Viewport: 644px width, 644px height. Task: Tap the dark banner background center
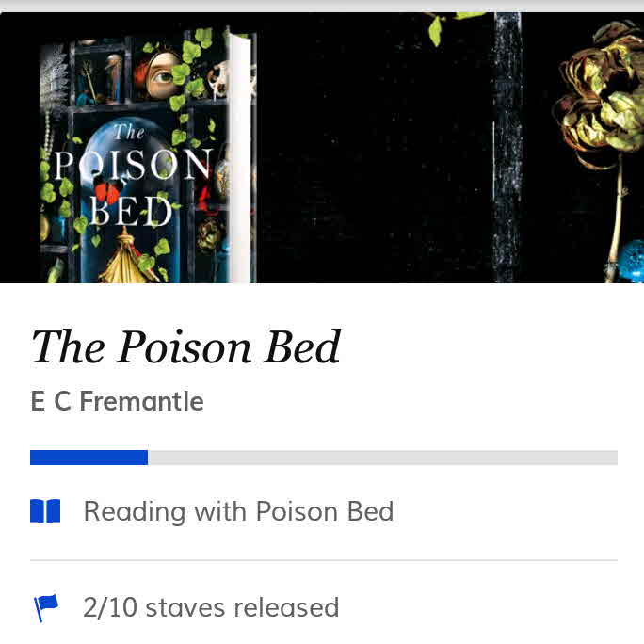pos(377,151)
